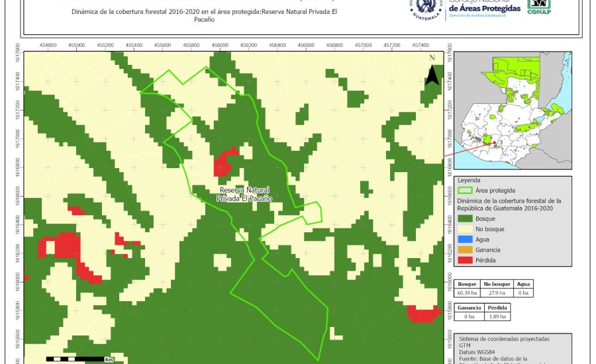Click the Reserva Natural Privada El Pacaño map label
This screenshot has width=596, height=364.
[x=246, y=194]
